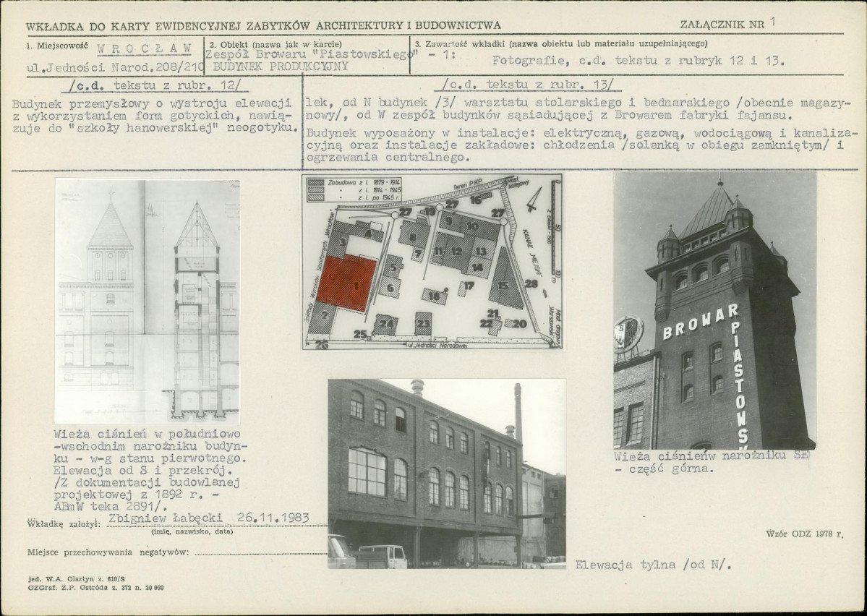Click the north arrow on the site plan
Screen dimensions: 867x616
click(x=534, y=199)
